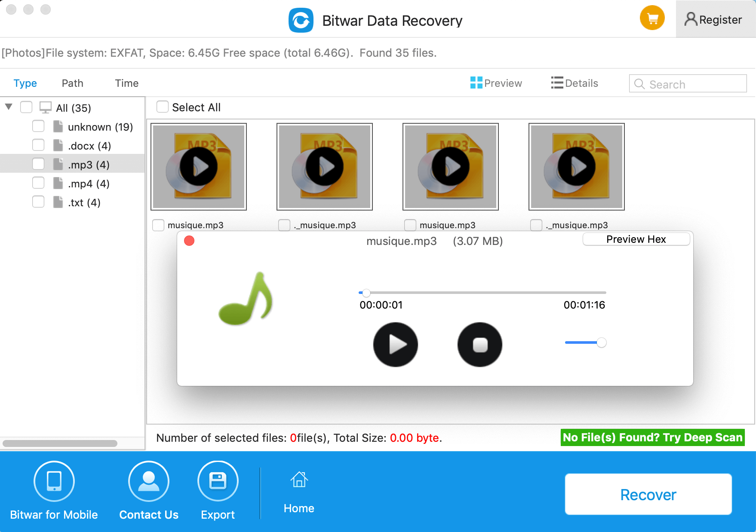
Task: Click the computer icon beside All (35)
Action: point(46,107)
